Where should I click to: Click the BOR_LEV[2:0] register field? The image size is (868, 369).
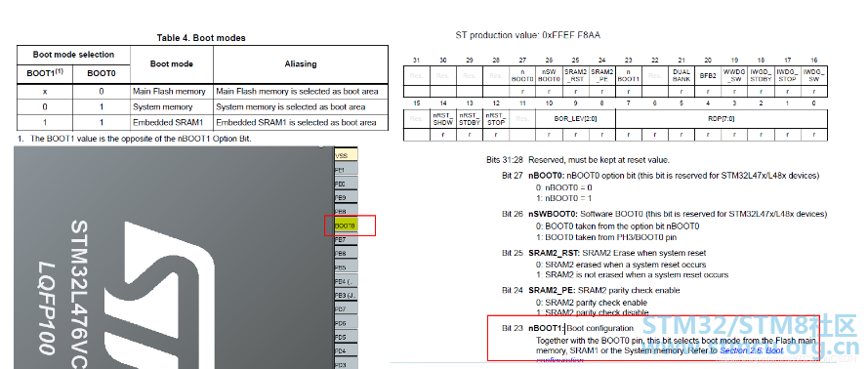pyautogui.click(x=575, y=118)
